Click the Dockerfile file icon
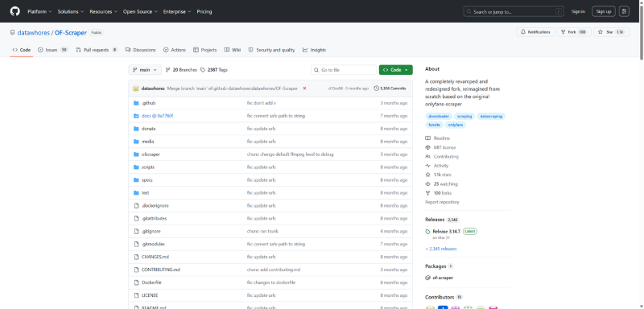Screen dimensions: 644x309 (136, 282)
